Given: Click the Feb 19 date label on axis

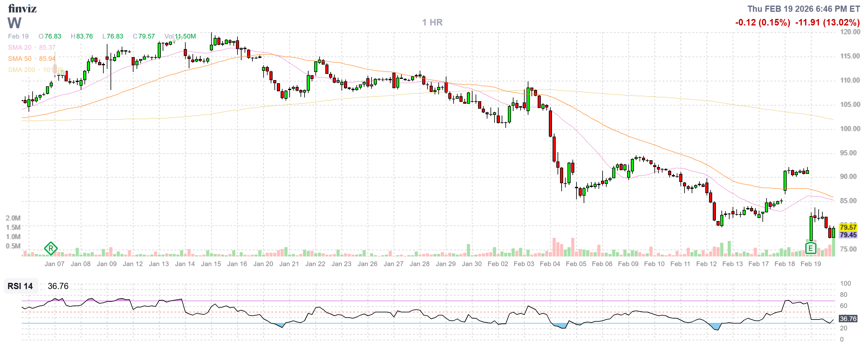Looking at the screenshot, I should [811, 264].
